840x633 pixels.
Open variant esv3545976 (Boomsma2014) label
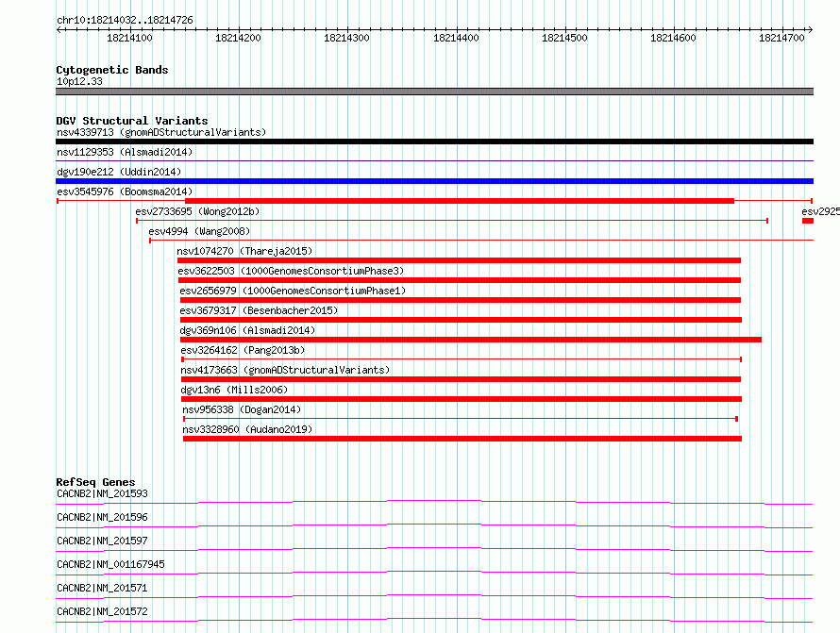coord(125,192)
